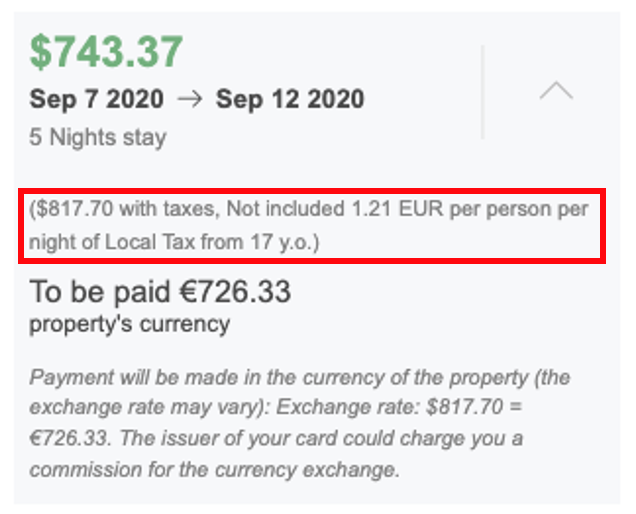This screenshot has width=636, height=514.
Task: Click 'commission for the currency exchange' text
Action: click(x=214, y=470)
